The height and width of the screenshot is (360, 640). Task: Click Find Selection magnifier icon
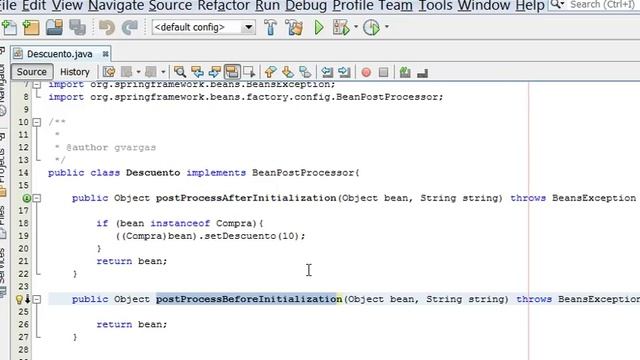pyautogui.click(x=180, y=72)
